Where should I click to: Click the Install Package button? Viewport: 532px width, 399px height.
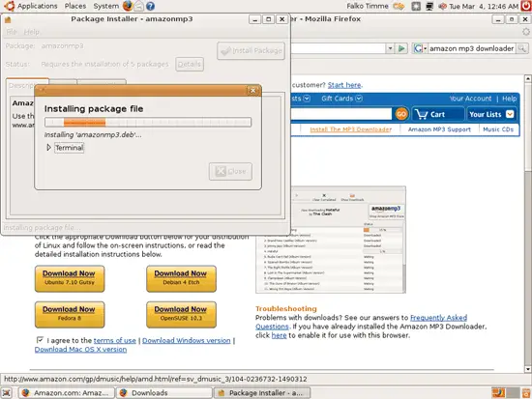tap(251, 50)
